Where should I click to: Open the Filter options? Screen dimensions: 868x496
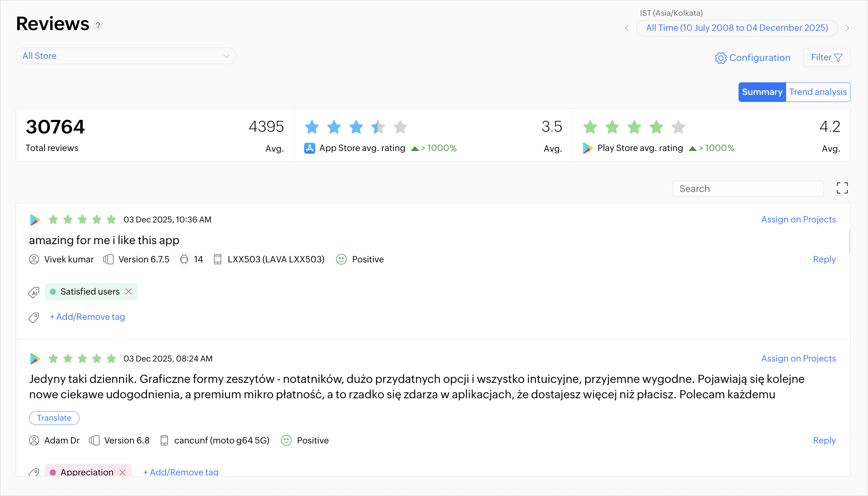click(x=826, y=57)
